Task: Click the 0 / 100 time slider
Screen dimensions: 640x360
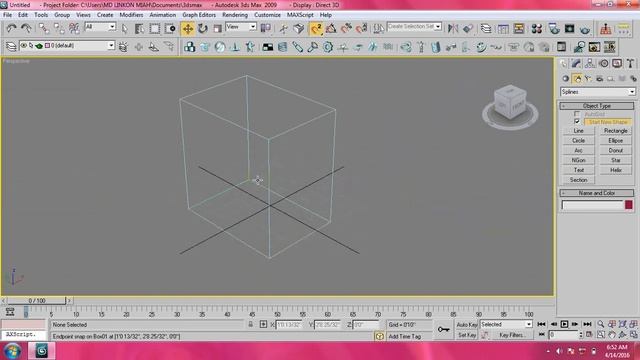Action: [x=37, y=301]
